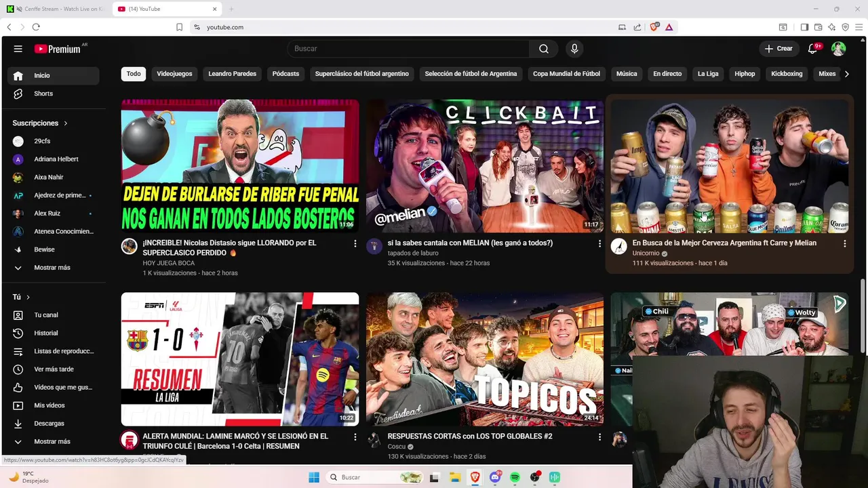Screen dimensions: 868x488
Task: Open the Mejor Cerveza Argentina video thumbnail
Action: coord(730,166)
